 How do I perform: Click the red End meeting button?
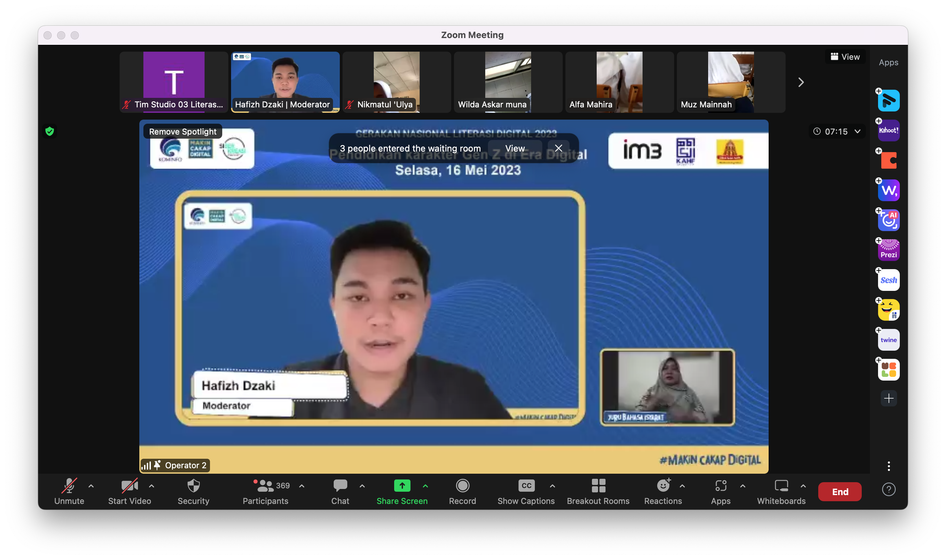tap(840, 491)
